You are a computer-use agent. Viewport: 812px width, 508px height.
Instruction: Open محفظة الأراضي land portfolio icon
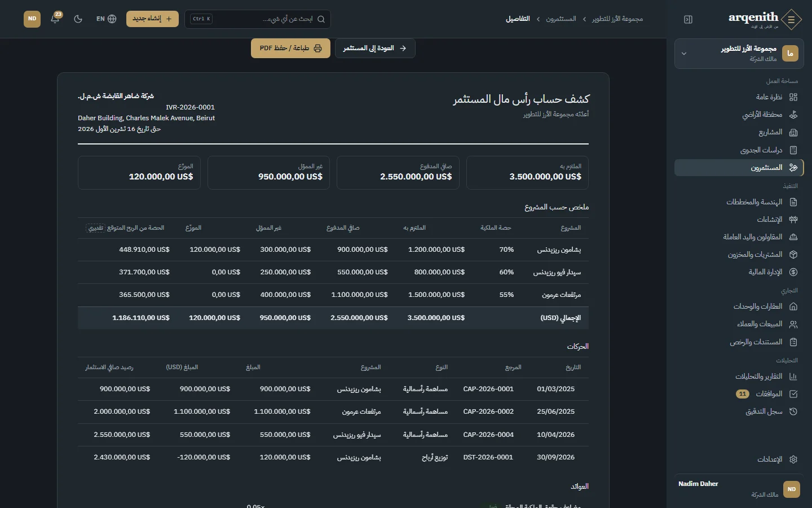point(793,115)
